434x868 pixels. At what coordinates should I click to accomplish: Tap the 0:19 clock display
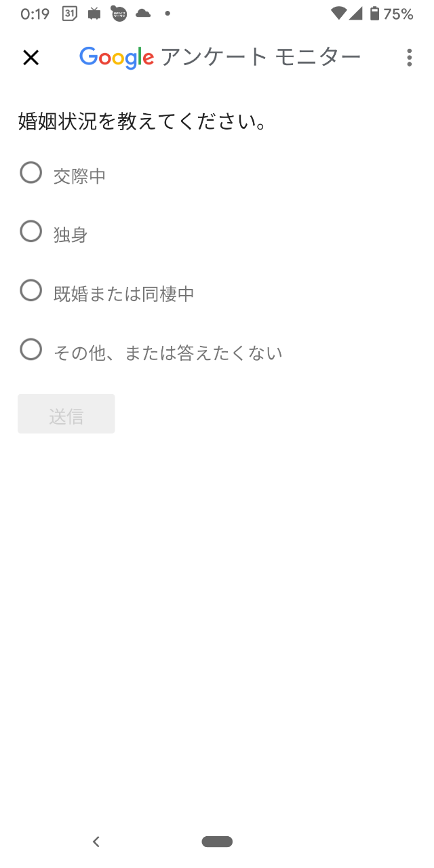point(35,14)
